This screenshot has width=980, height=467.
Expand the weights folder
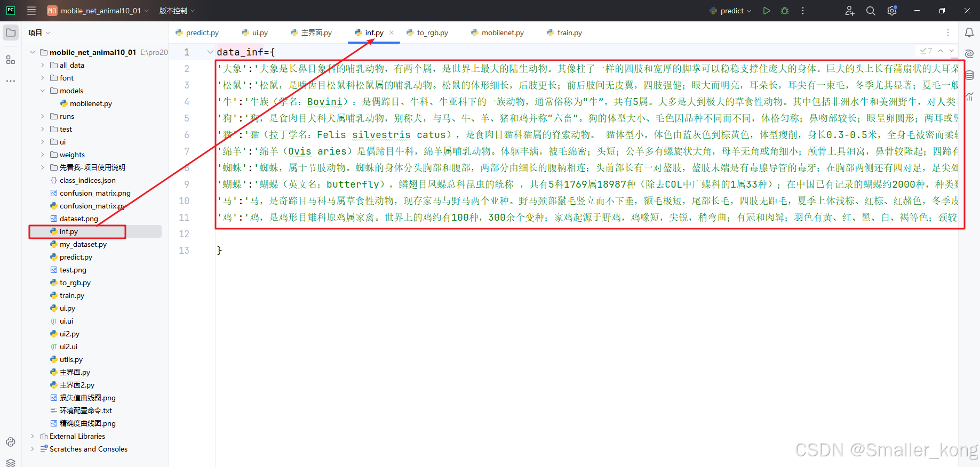[43, 155]
